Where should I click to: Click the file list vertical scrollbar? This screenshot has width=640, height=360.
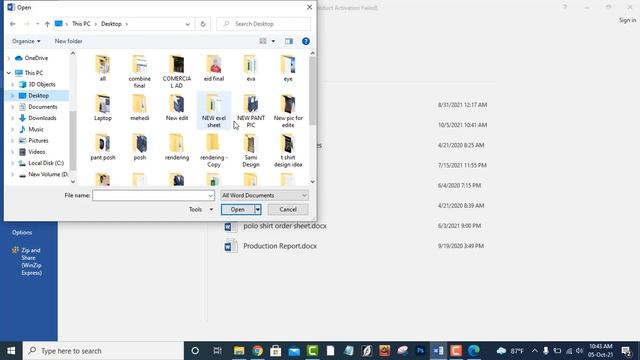point(312,91)
